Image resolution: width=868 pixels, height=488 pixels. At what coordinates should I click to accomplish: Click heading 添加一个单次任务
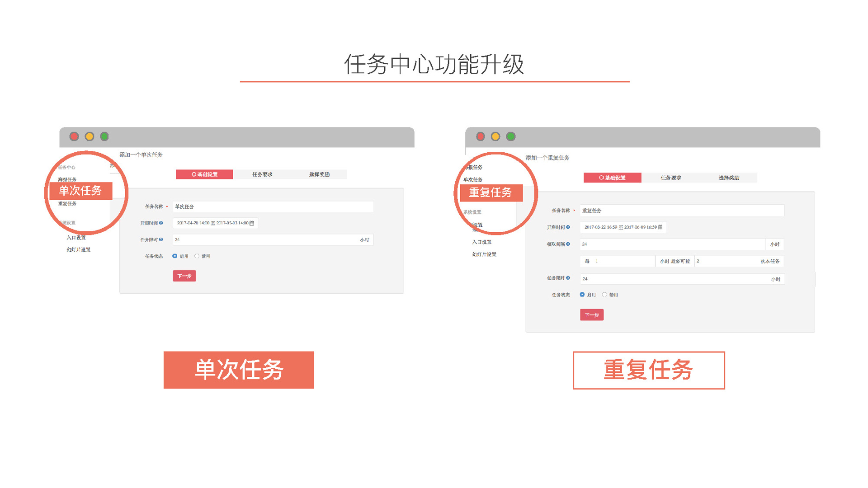point(141,155)
